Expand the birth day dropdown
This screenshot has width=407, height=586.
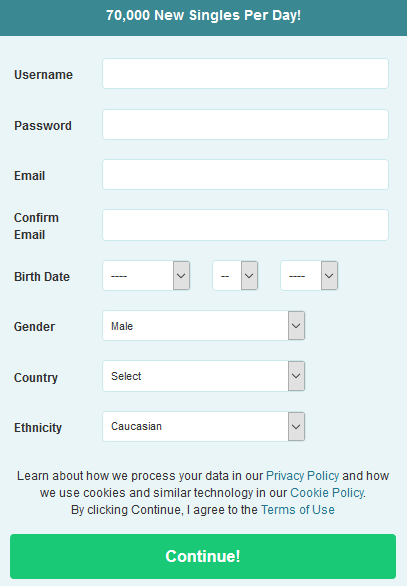[235, 276]
